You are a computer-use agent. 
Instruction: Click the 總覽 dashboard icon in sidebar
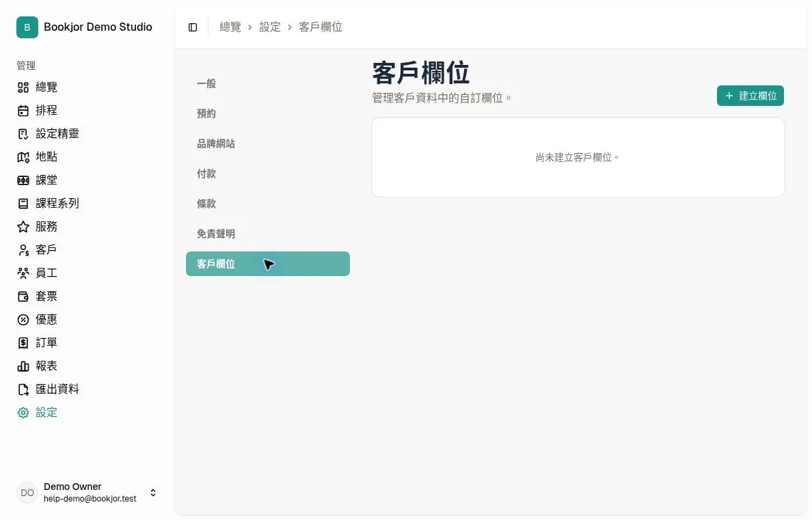point(23,87)
